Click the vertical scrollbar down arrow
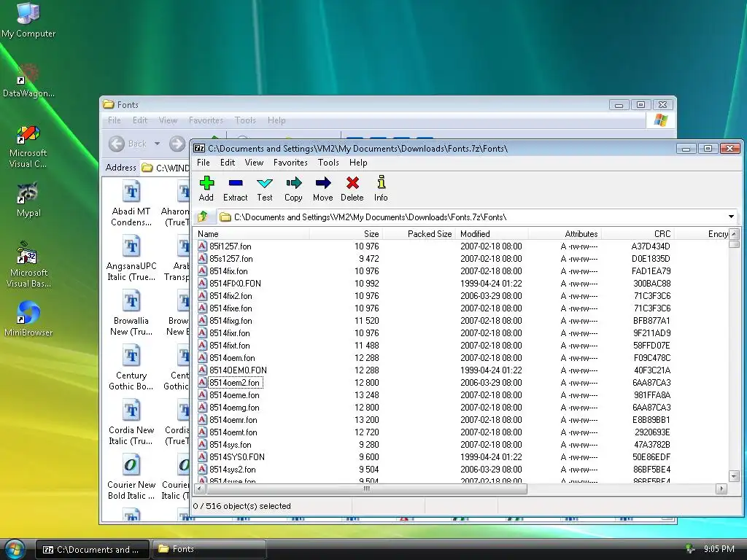Screen dimensions: 747x560 coord(734,475)
